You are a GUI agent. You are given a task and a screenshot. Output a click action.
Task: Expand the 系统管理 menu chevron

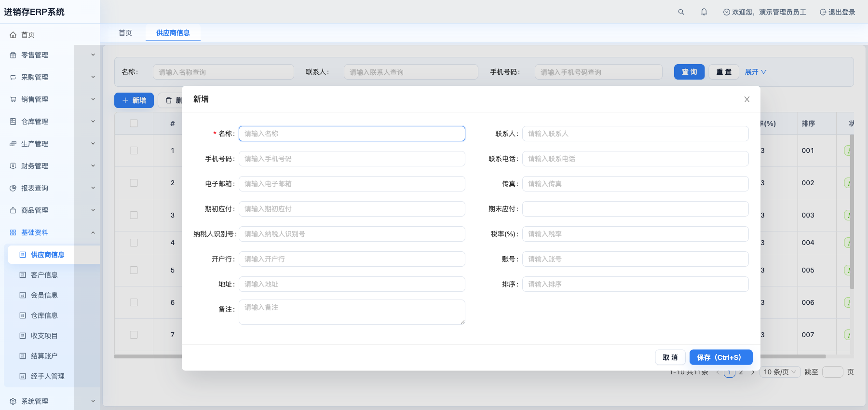[93, 401]
